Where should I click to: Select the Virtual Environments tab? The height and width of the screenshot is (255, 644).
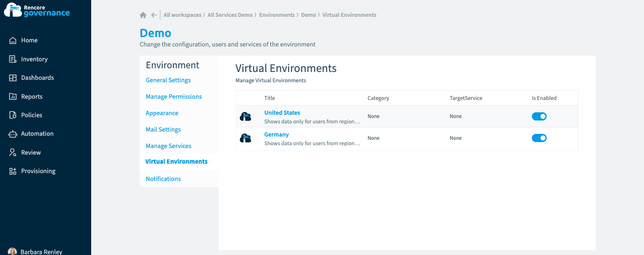(x=177, y=162)
